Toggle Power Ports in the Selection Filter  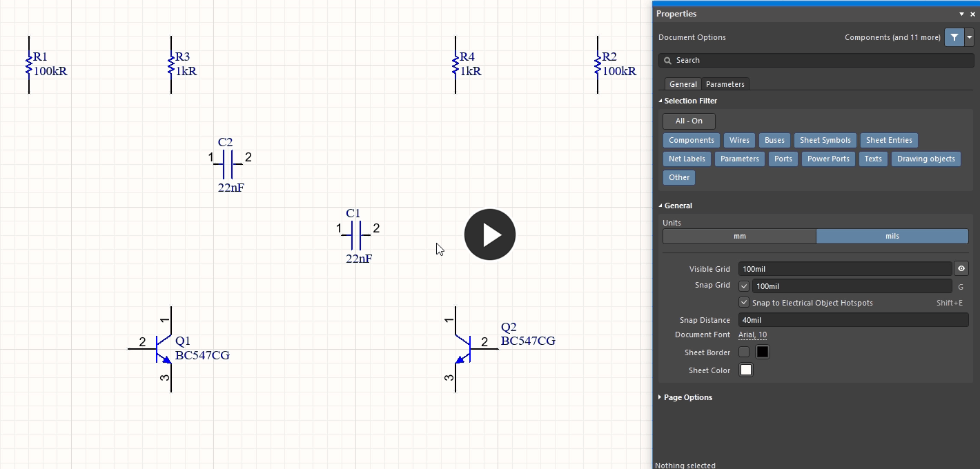click(x=828, y=159)
